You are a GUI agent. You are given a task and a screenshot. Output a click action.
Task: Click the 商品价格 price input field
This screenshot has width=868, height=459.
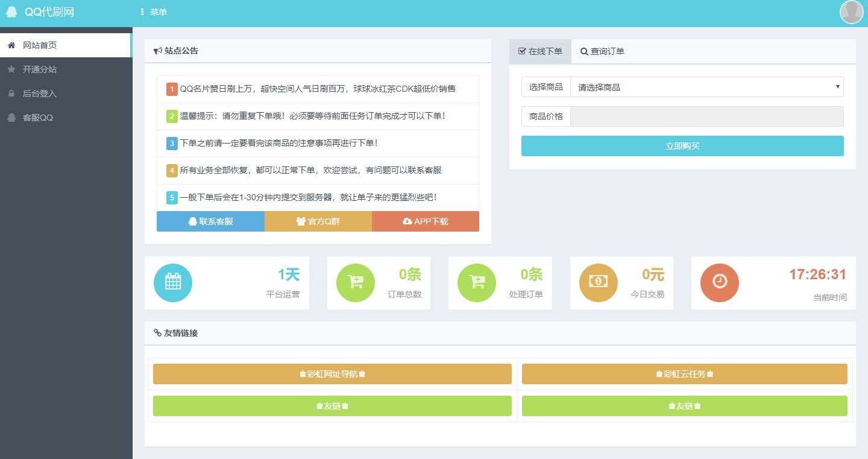[706, 116]
